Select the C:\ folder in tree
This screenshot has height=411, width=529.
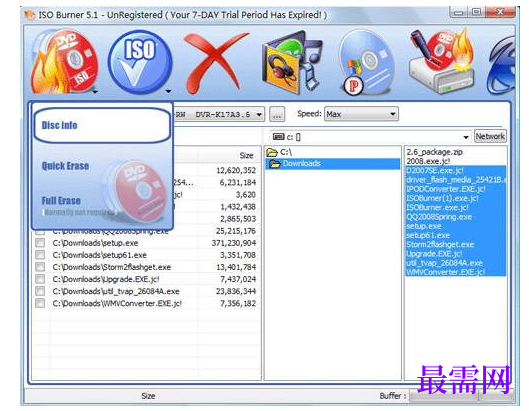point(286,152)
